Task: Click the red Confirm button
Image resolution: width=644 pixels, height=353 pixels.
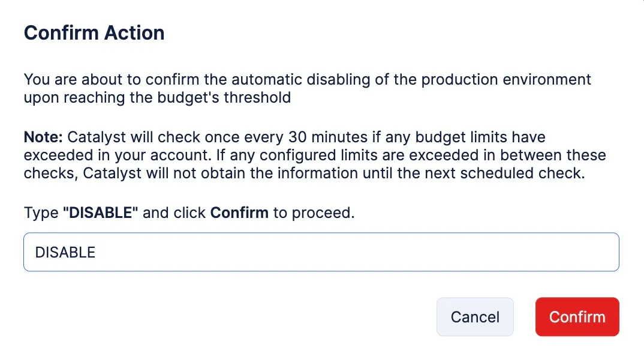Action: click(x=577, y=317)
